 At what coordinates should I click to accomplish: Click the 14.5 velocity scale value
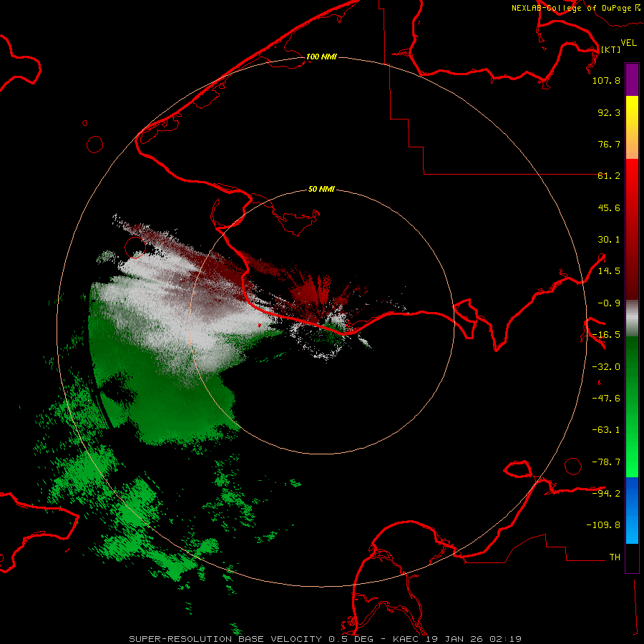point(609,271)
